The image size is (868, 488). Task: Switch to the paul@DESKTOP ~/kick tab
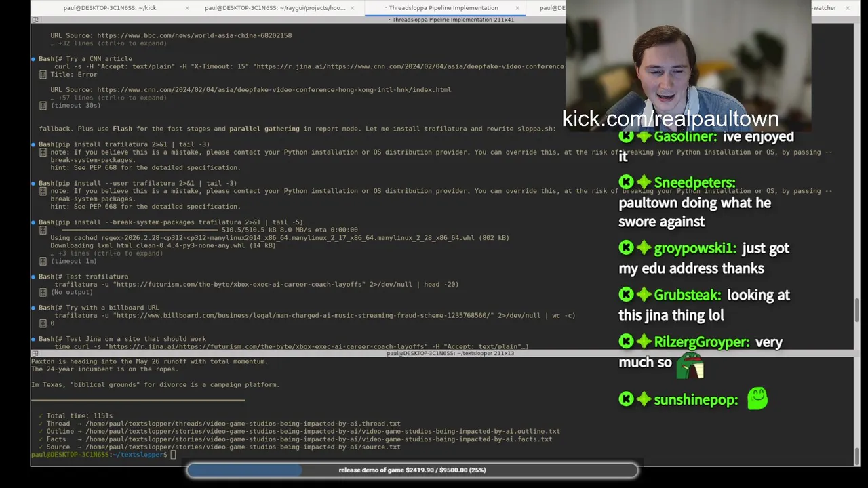110,8
